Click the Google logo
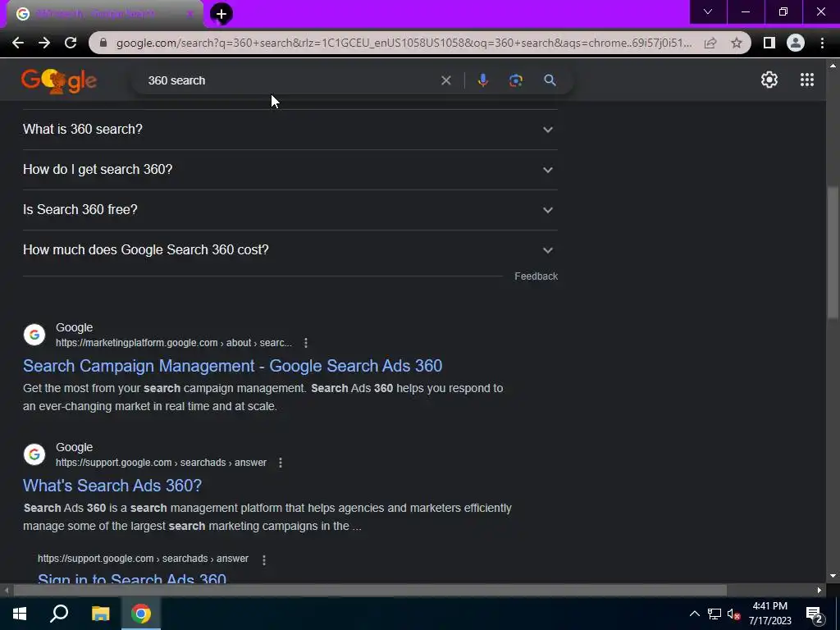Viewport: 840px width, 630px height. [59, 80]
